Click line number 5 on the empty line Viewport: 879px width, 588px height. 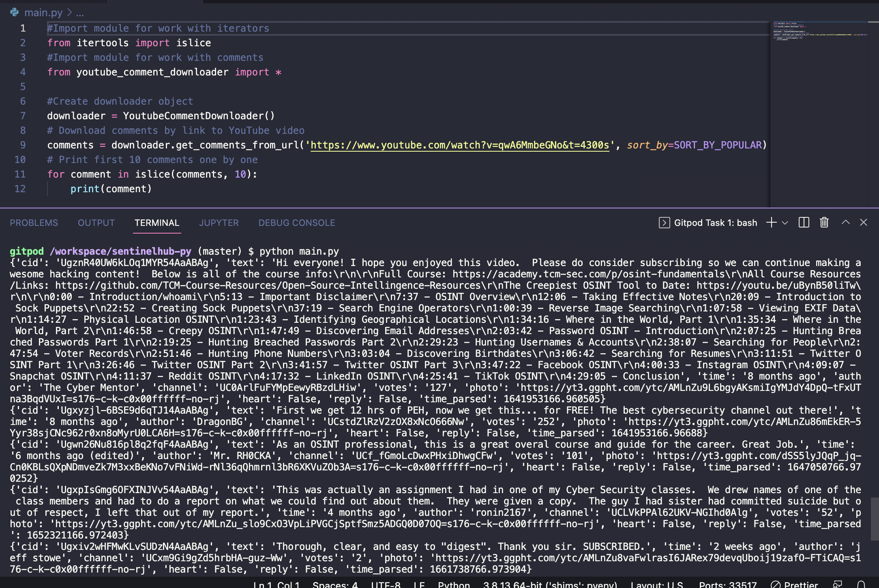pos(23,87)
